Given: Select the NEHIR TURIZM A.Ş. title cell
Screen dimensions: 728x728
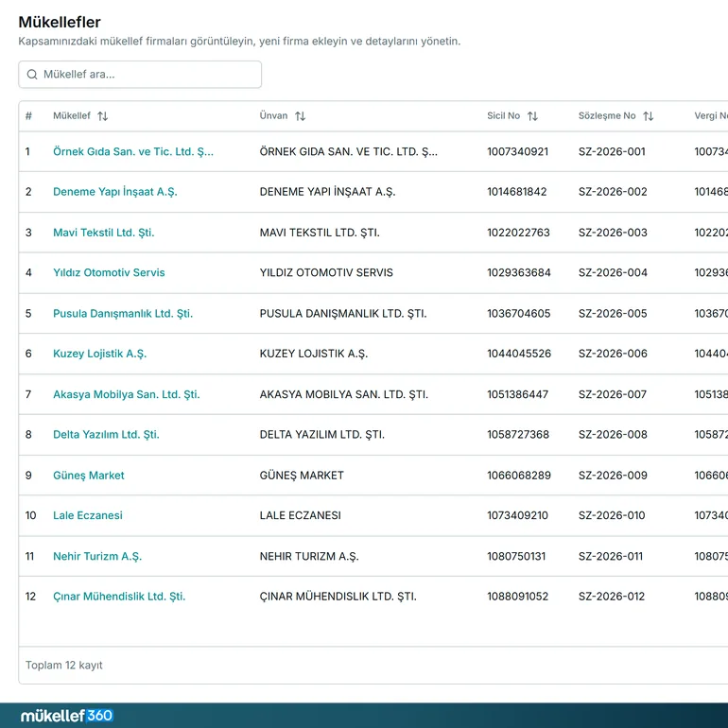Looking at the screenshot, I should pyautogui.click(x=309, y=556).
